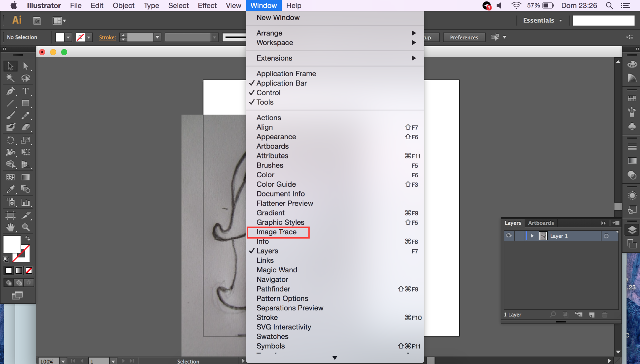
Task: Switch to the Artboards tab
Action: (541, 223)
